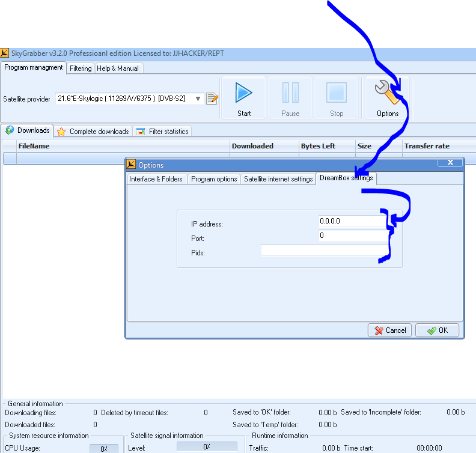Click the SkyGrabber application title icon
The height and width of the screenshot is (453, 476).
[x=5, y=53]
